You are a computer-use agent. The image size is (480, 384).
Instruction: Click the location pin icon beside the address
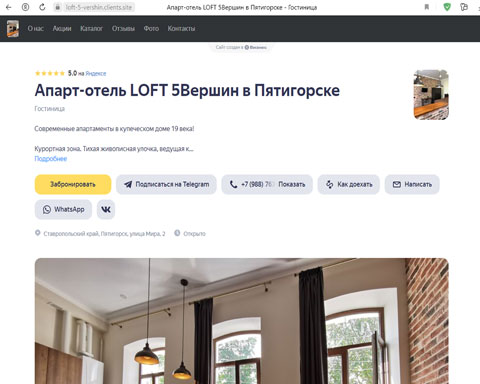click(38, 233)
